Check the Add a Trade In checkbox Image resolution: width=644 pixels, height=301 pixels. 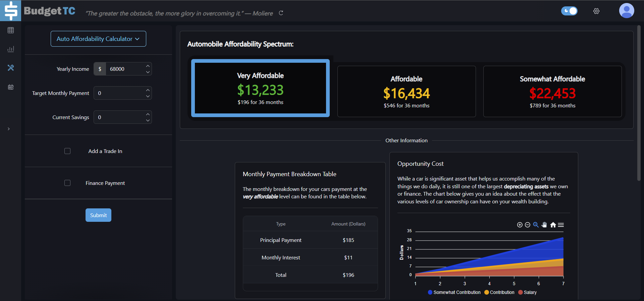click(x=67, y=151)
